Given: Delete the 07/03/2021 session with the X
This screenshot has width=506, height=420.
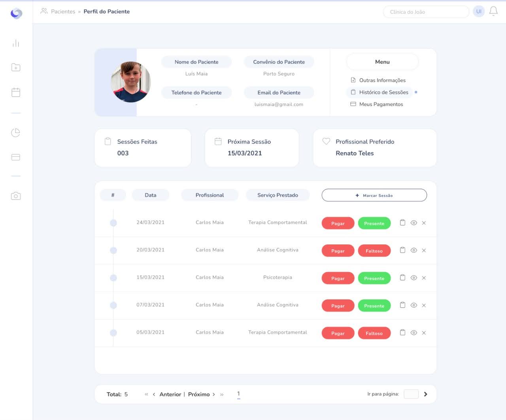Looking at the screenshot, I should (424, 305).
